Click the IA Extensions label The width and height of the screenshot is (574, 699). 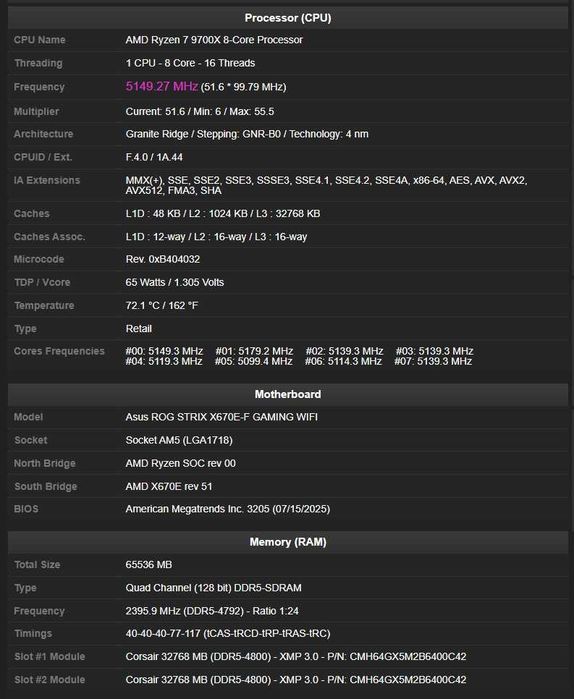47,180
